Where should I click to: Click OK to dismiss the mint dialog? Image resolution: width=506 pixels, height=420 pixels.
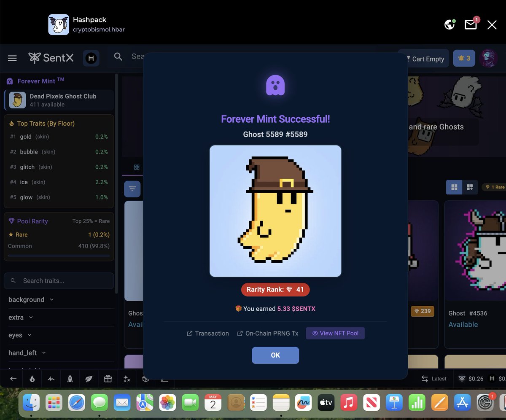point(275,355)
